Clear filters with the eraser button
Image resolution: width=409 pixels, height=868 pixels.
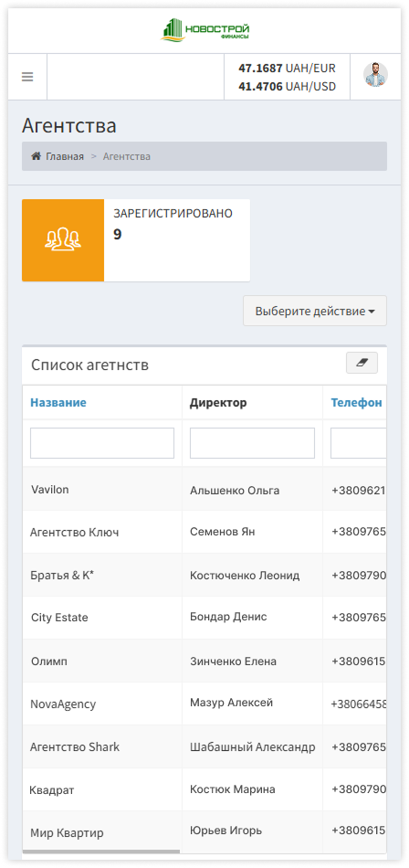coord(362,363)
